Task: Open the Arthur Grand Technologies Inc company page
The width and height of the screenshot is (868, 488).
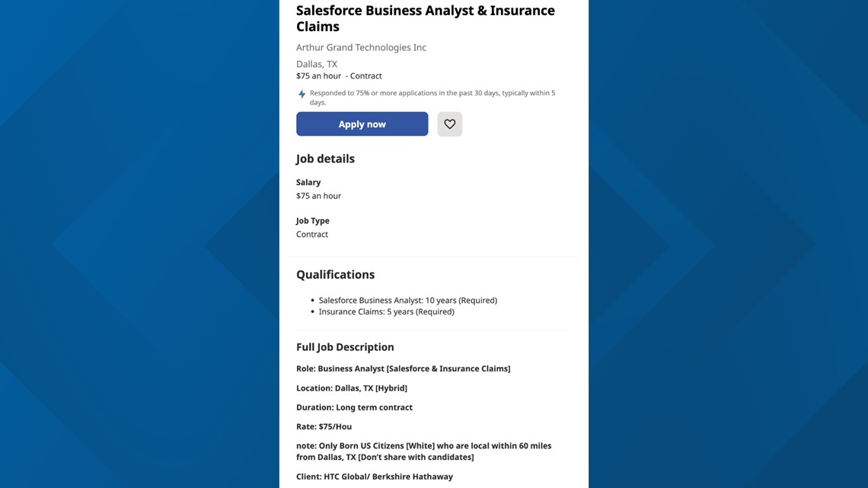Action: (361, 47)
